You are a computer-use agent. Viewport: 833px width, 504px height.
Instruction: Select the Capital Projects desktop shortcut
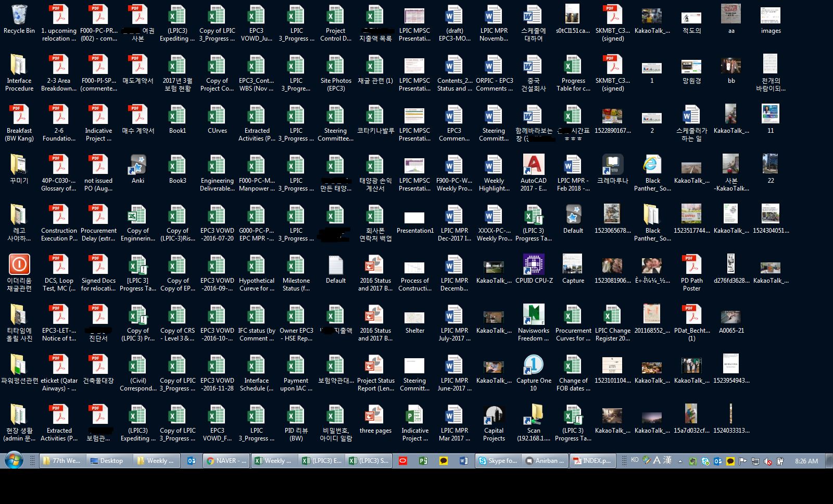point(494,419)
